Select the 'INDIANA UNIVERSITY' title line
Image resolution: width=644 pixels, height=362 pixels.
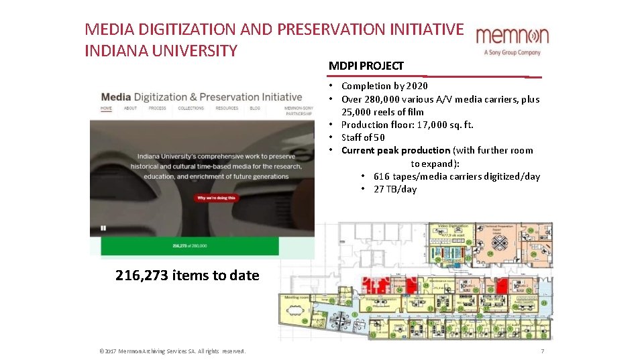click(x=161, y=51)
